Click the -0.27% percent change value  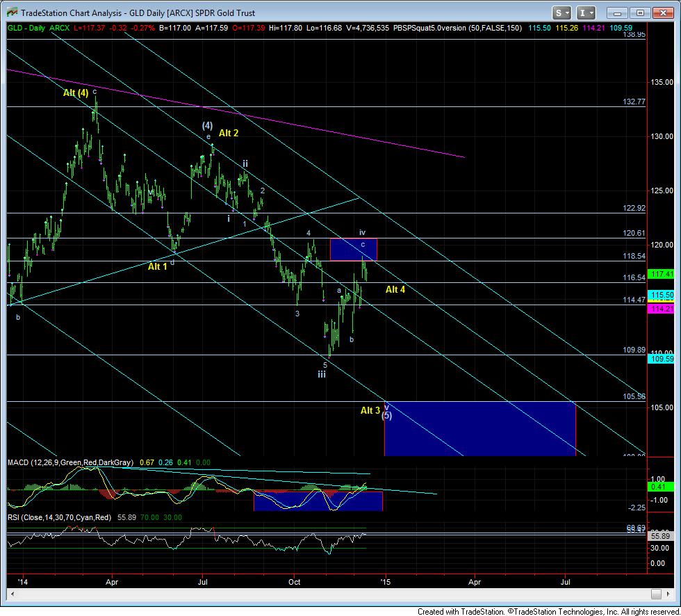[x=142, y=29]
